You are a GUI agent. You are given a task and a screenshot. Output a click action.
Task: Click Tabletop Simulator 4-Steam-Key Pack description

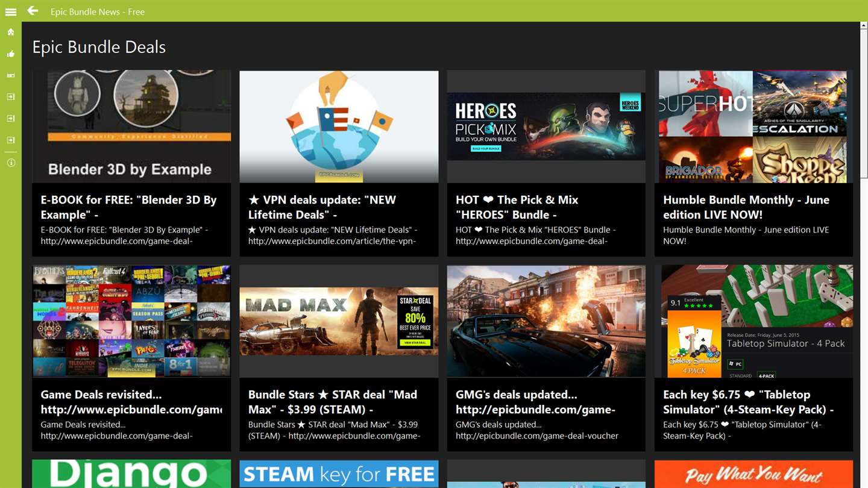pos(742,430)
